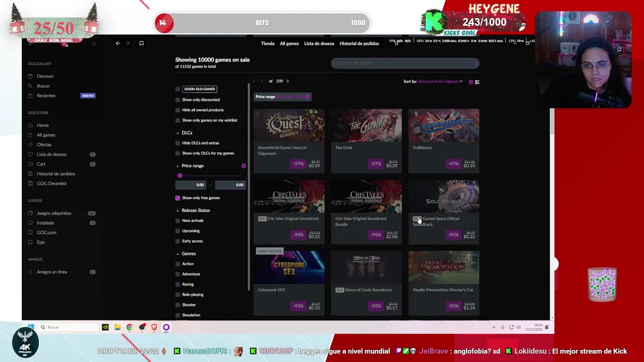Click the bookmark icon in top bar
Screen dimensions: 644x362
141,43
